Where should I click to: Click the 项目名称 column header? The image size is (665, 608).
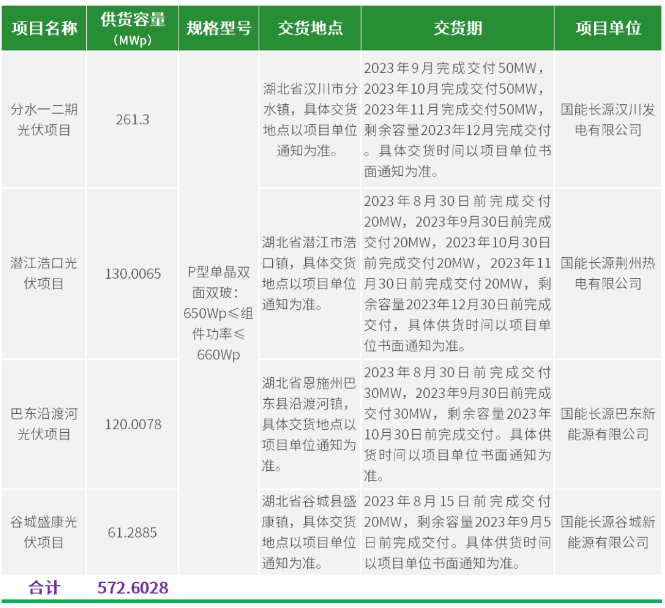point(44,28)
